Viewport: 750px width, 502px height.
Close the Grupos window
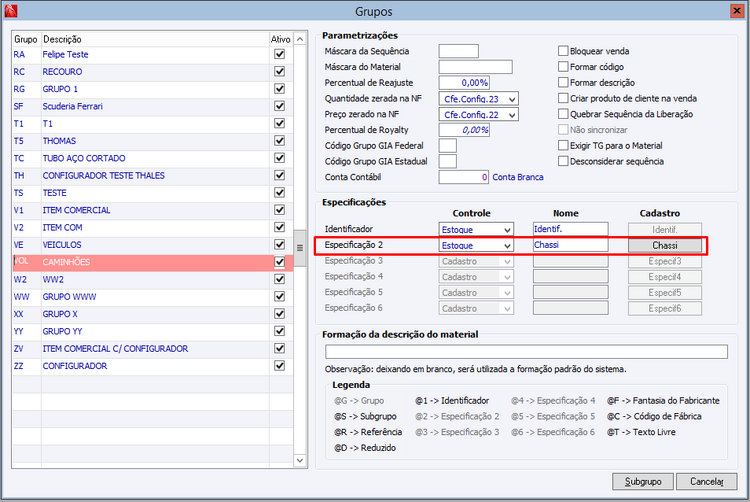coord(737,11)
